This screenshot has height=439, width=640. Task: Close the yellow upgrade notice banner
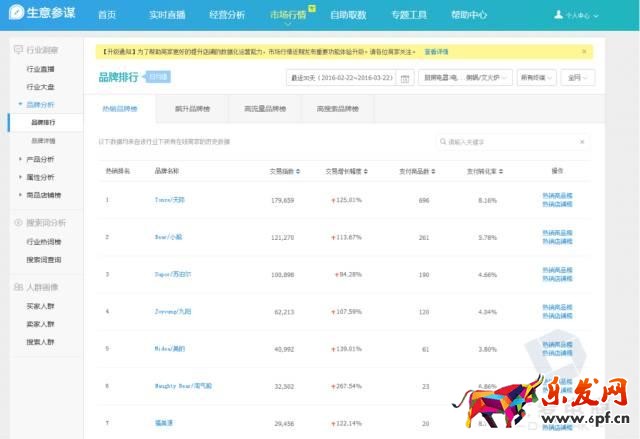click(585, 50)
